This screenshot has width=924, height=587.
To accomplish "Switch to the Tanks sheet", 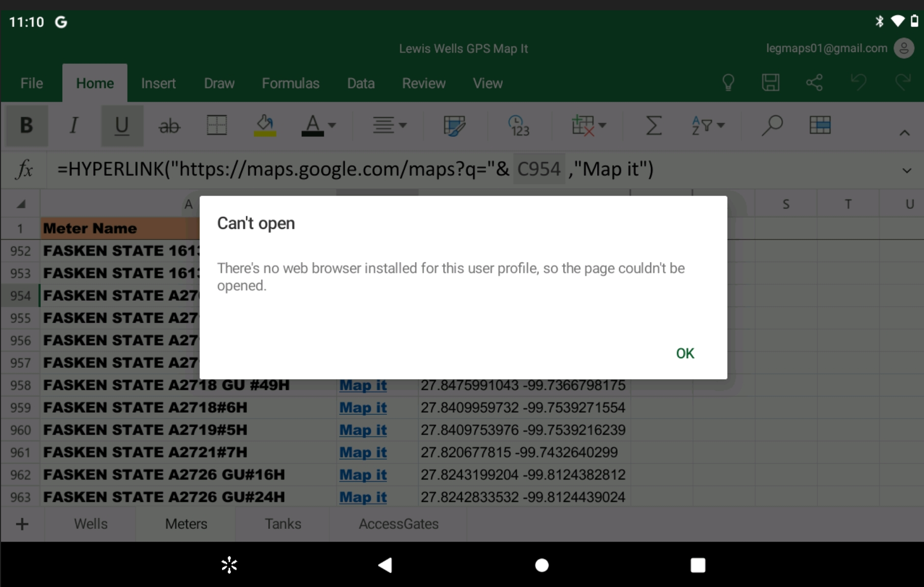I will pos(283,524).
